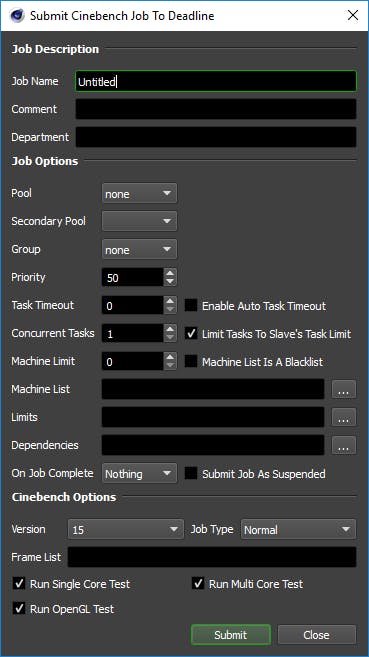Click the Machine List text field

(x=213, y=389)
